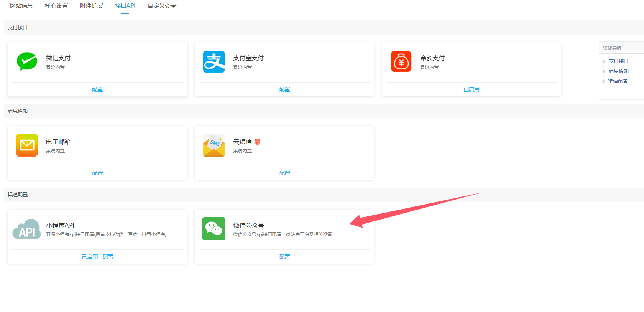
Task: Click the red badge beside 云短信
Action: [x=258, y=142]
